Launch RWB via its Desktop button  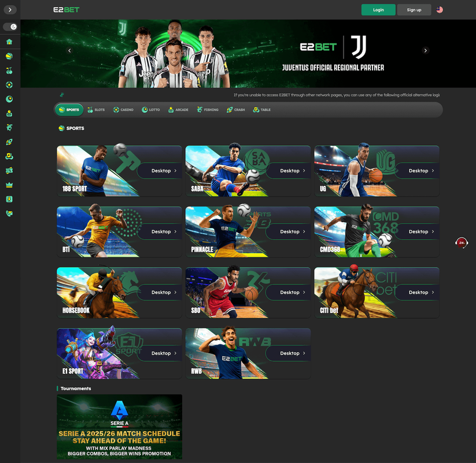point(289,353)
